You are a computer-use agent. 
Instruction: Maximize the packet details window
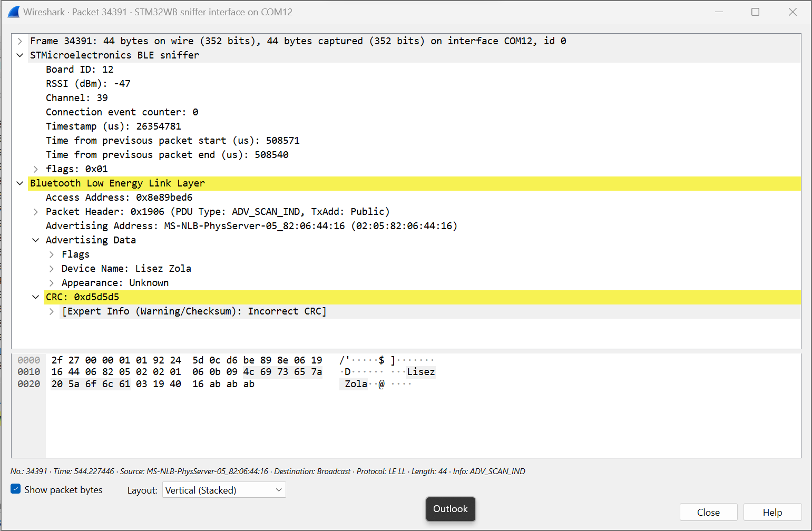755,12
